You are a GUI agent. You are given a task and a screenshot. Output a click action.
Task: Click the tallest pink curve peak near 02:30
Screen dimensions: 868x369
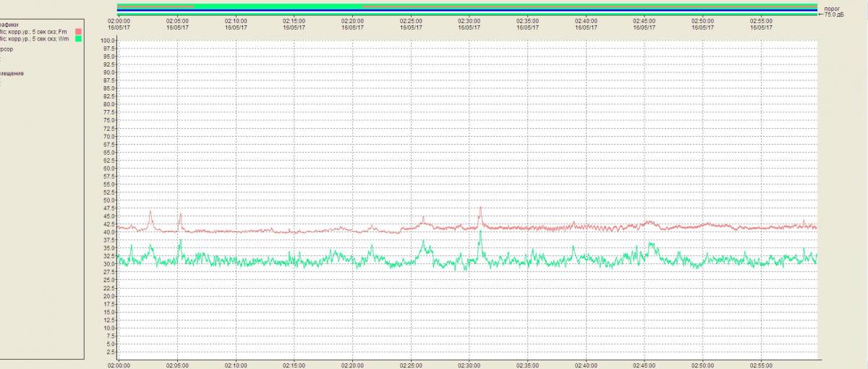click(480, 208)
